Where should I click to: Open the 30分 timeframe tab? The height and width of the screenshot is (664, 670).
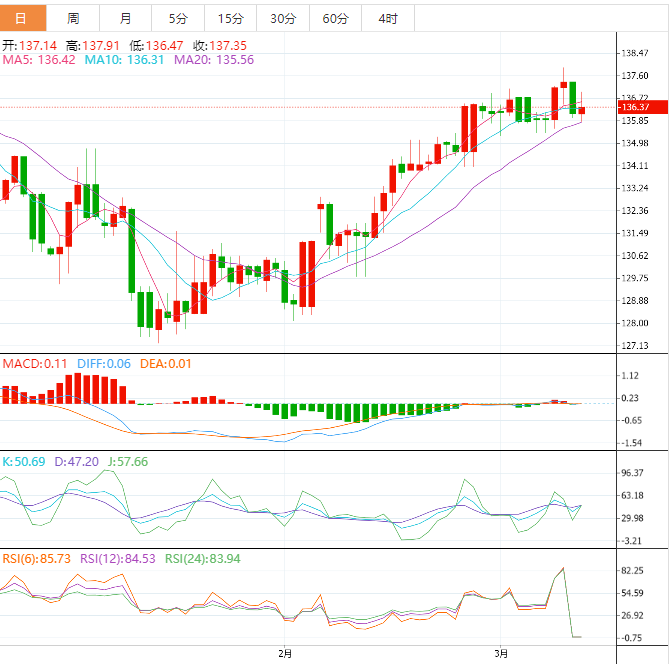tap(283, 18)
